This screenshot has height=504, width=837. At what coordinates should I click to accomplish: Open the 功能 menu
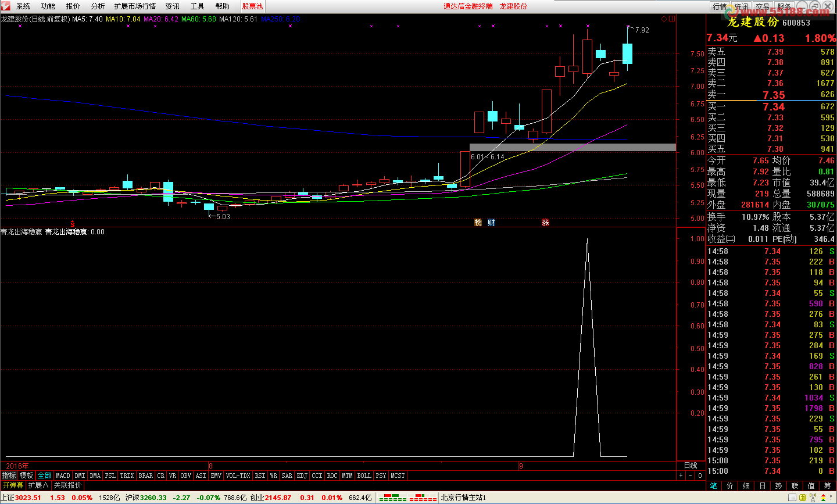pos(48,6)
